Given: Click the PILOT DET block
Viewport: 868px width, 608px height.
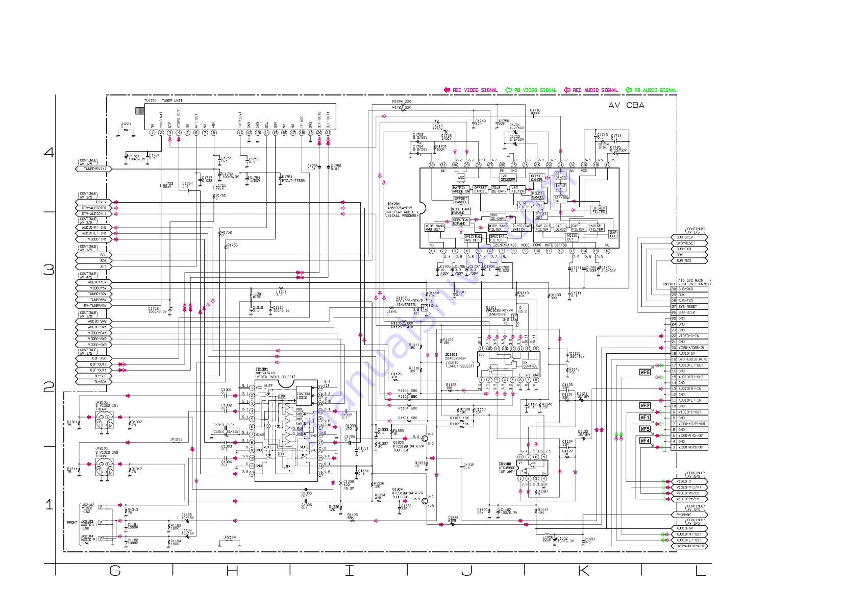Looking at the screenshot, I should click(x=541, y=216).
